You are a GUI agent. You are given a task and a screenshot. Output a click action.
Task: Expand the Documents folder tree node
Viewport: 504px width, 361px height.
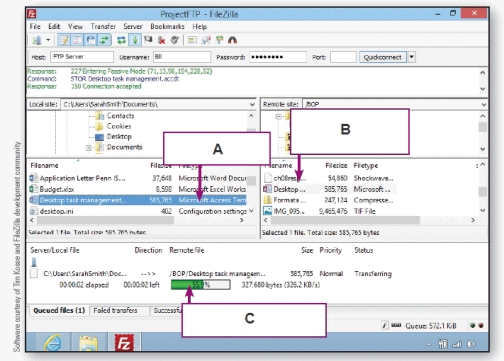coord(89,147)
